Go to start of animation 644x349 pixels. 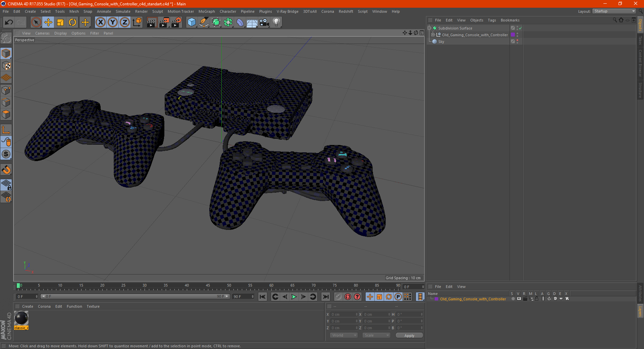tap(263, 297)
